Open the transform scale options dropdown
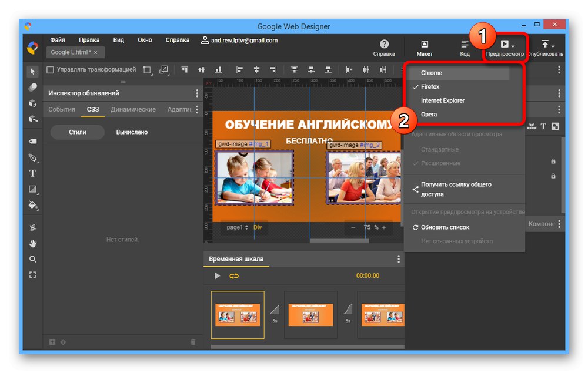This screenshot has width=588, height=373. (x=164, y=70)
